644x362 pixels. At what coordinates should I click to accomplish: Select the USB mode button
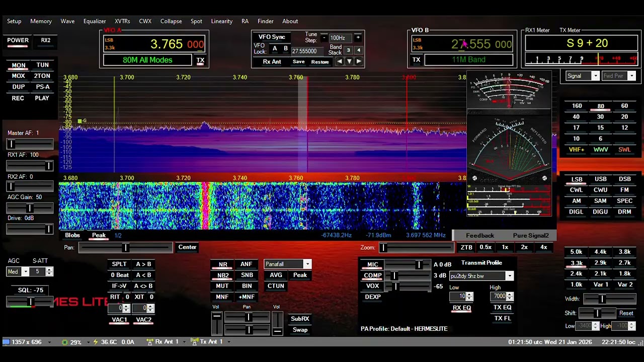pos(601,179)
